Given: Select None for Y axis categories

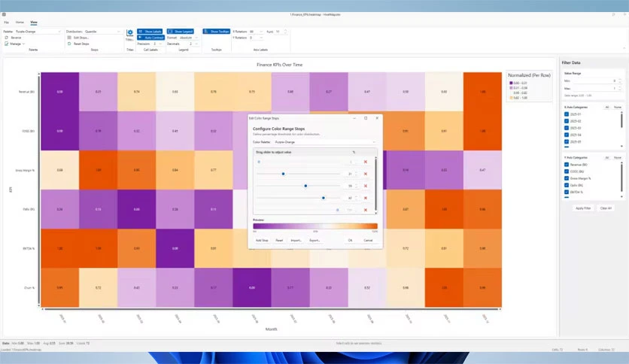Looking at the screenshot, I should 618,158.
